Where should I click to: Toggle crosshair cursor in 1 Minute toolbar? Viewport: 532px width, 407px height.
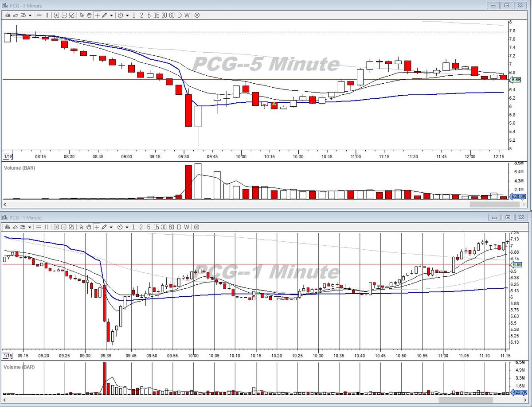pyautogui.click(x=97, y=227)
